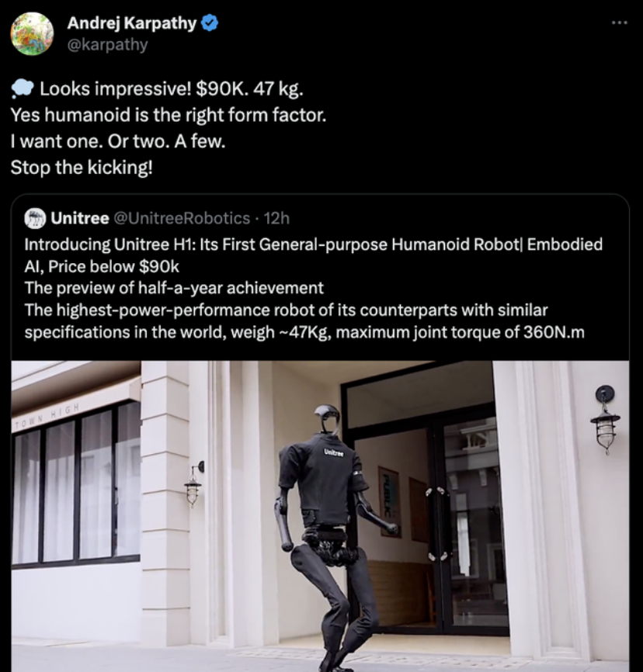
Task: Open the Andrej Karpathy display name
Action: (131, 23)
